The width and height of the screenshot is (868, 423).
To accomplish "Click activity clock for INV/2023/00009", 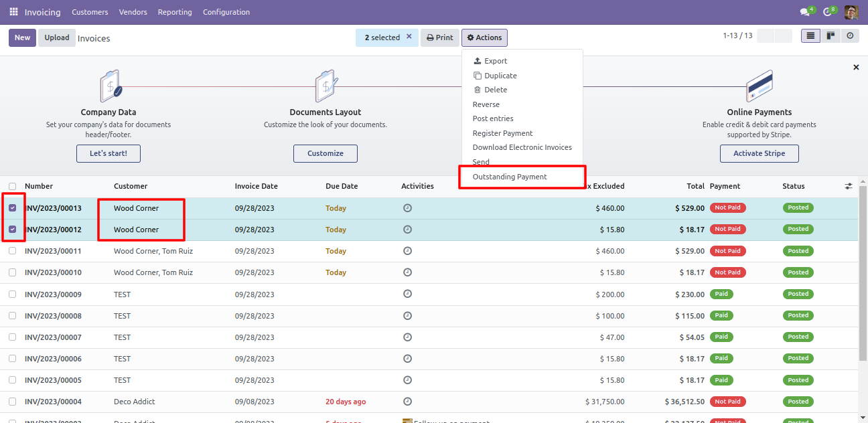I will [x=407, y=294].
